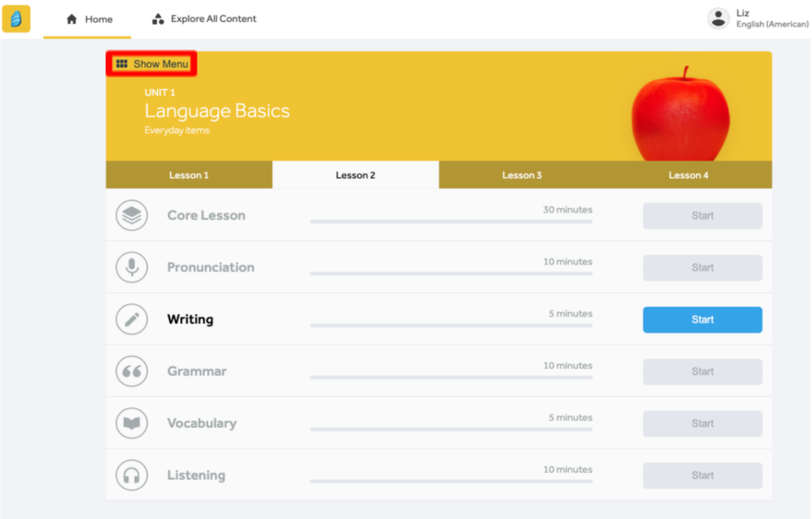Screen dimensions: 812x519
Task: Start the Core Lesson activity
Action: pos(703,216)
